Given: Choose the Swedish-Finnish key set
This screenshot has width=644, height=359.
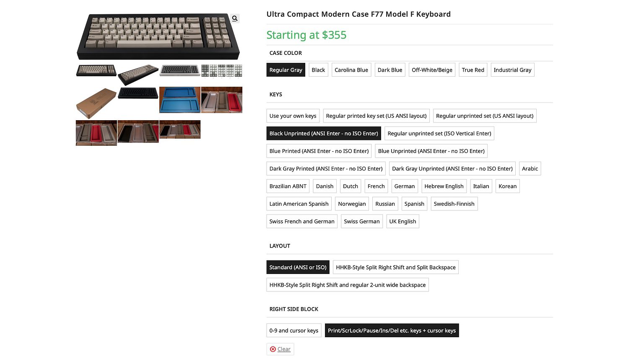Looking at the screenshot, I should 454,204.
